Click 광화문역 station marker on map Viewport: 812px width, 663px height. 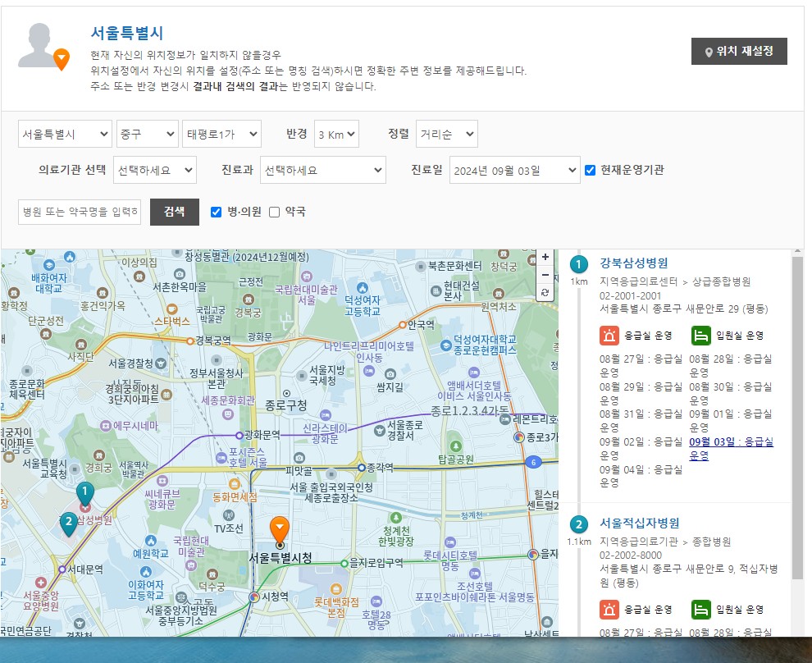239,435
